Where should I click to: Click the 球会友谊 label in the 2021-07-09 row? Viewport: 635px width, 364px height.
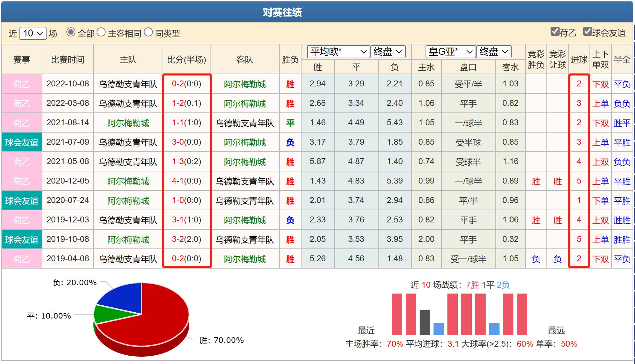click(x=21, y=142)
